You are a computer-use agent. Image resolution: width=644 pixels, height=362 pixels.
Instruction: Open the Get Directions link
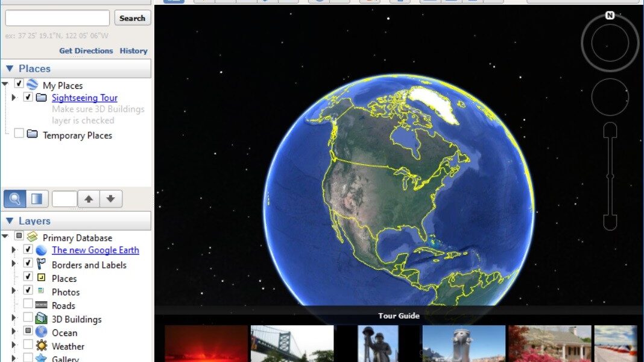86,51
